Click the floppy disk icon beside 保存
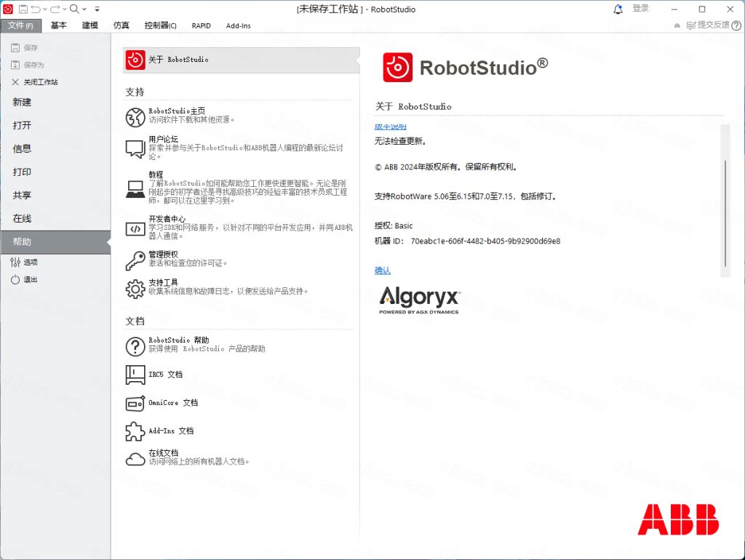 15,47
